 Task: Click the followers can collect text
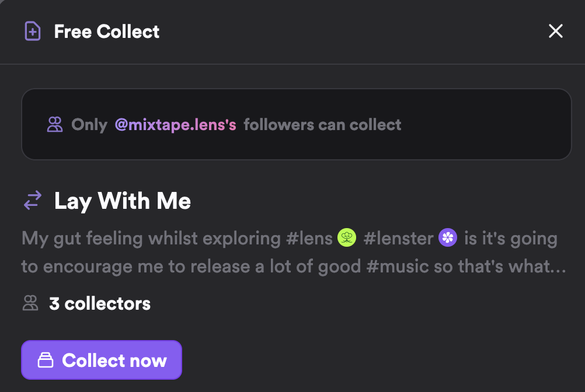coord(322,124)
